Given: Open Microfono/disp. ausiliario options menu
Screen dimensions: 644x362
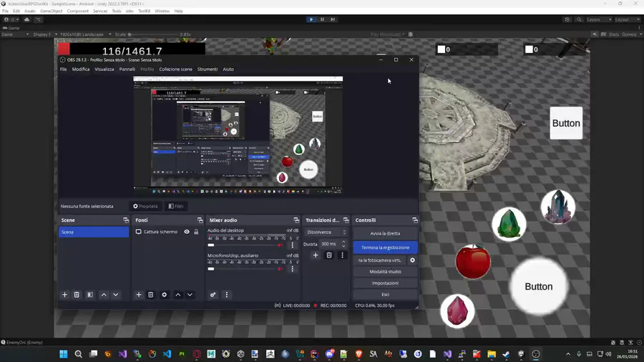Looking at the screenshot, I should click(x=293, y=269).
